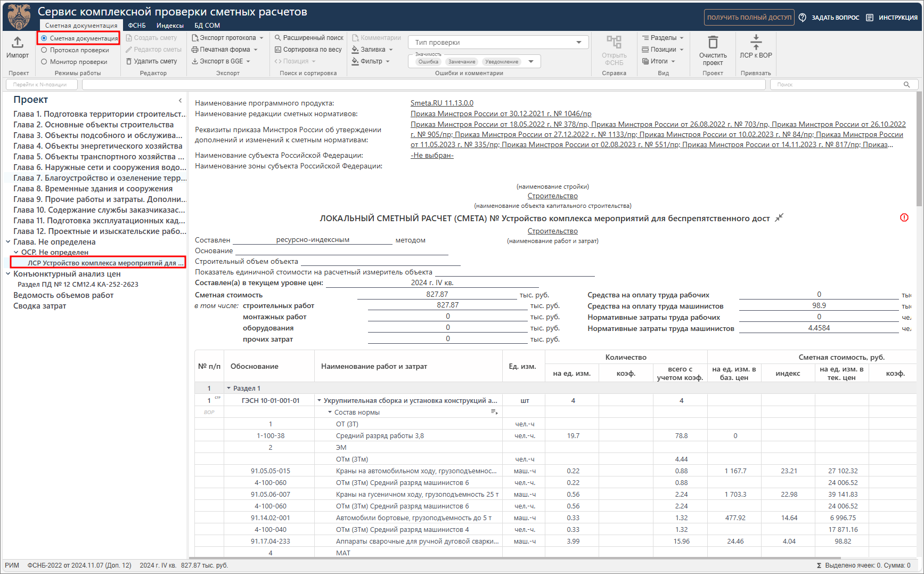The width and height of the screenshot is (924, 574).
Task: Click the Ask Question help icon
Action: point(803,18)
